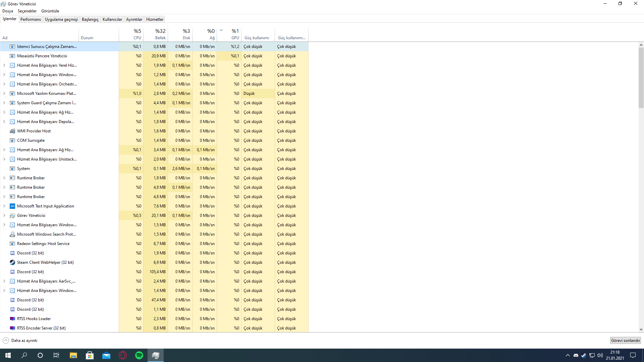The height and width of the screenshot is (362, 644).
Task: Expand the Görev Yöneticisi process group
Action: (x=4, y=216)
